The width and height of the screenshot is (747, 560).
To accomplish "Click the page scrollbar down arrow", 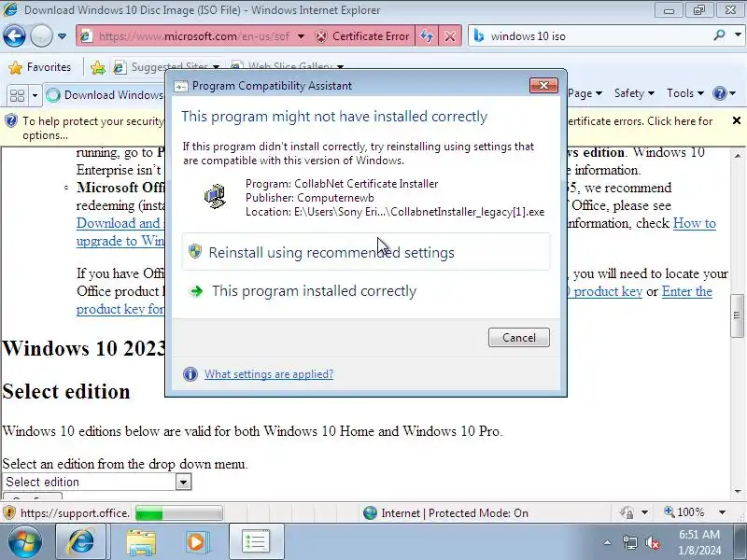I will coord(738,492).
